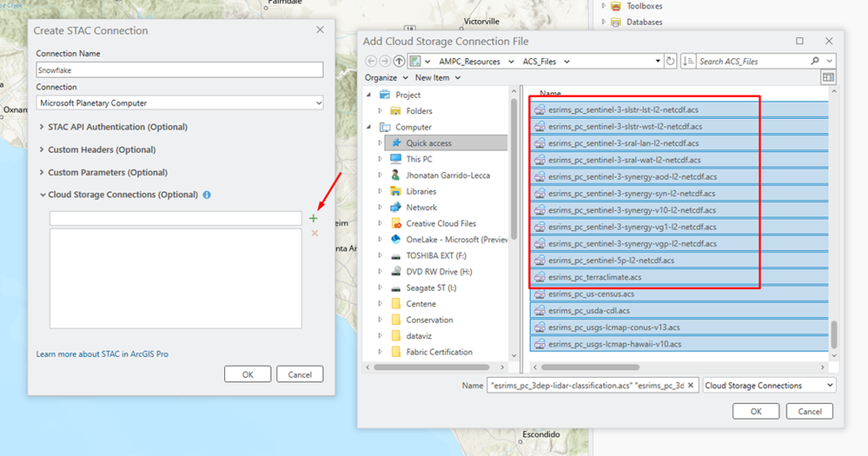Select the OneLake - Microsoft icon in tree
Screen dimensions: 868x456
pos(396,240)
